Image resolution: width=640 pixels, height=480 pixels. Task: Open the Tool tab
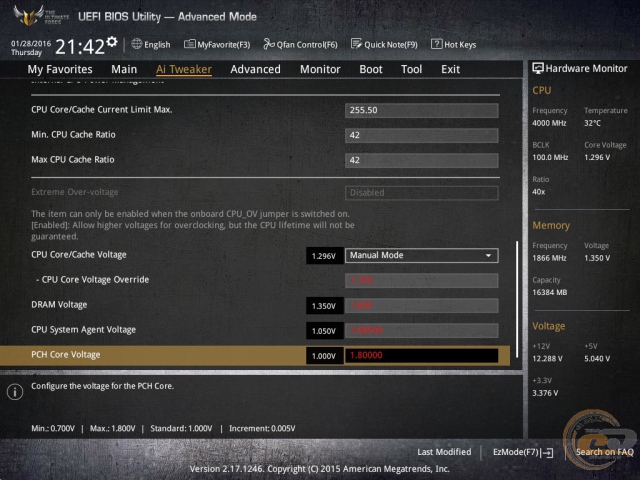point(411,69)
